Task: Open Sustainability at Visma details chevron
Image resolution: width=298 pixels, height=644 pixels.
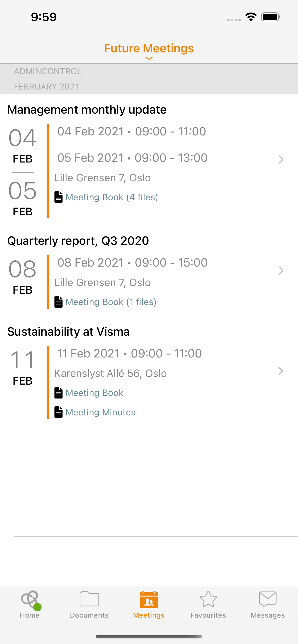Action: coord(281,371)
